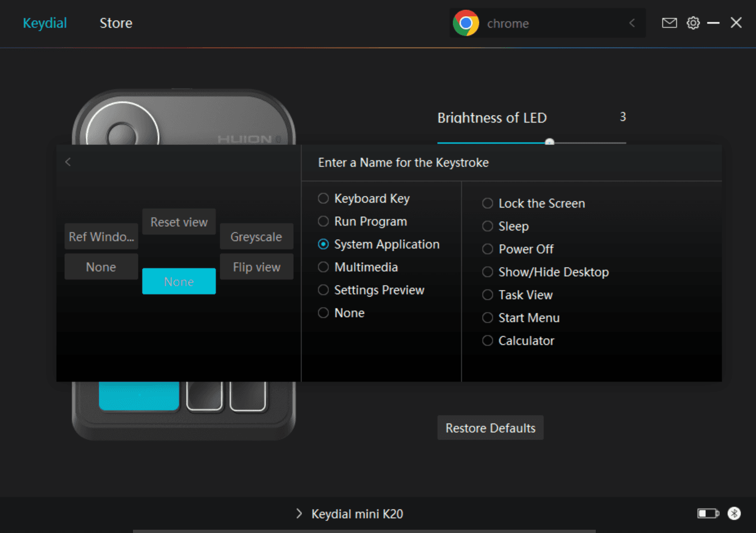
Task: Click the cyan highlighted key on device
Action: (139, 395)
